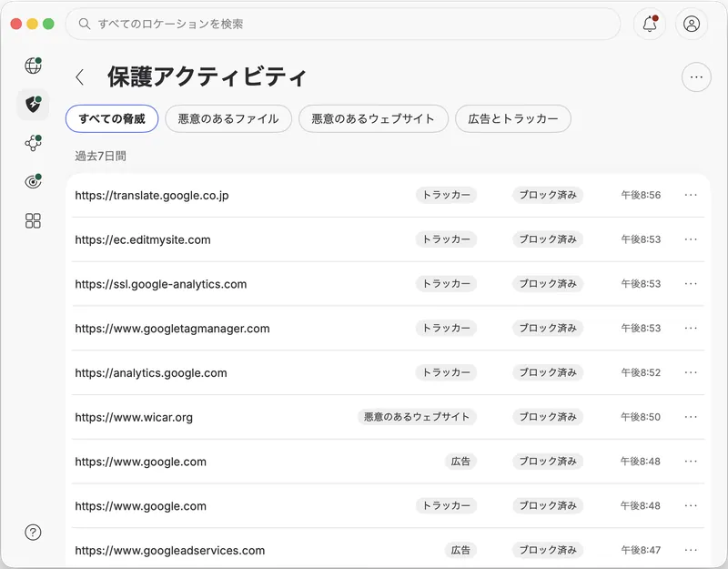Open the user account profile icon

[x=692, y=24]
